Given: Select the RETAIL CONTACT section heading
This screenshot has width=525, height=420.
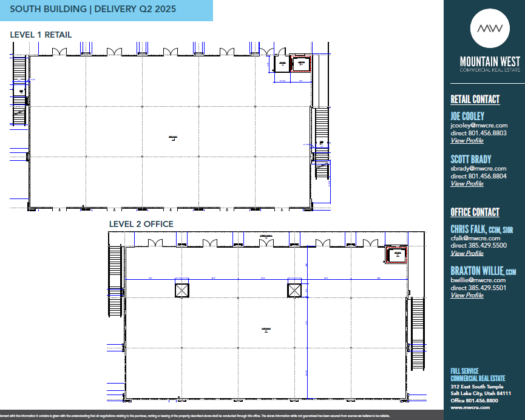Looking at the screenshot, I should (475, 99).
